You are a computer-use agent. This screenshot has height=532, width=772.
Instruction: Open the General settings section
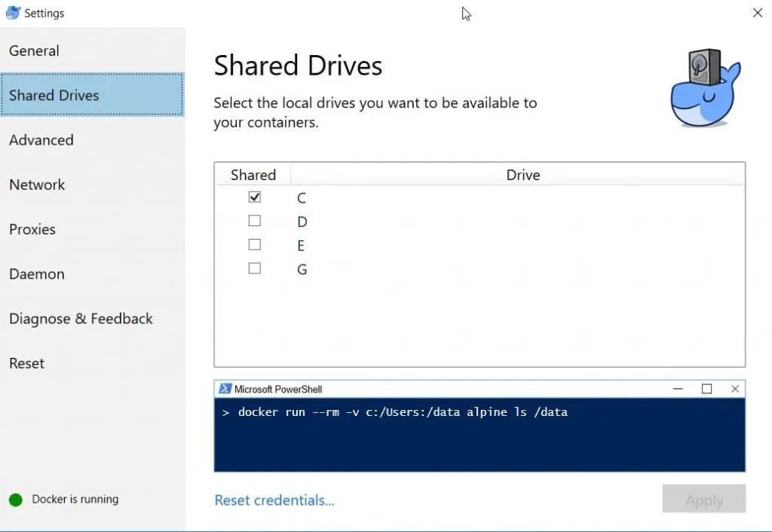[34, 50]
